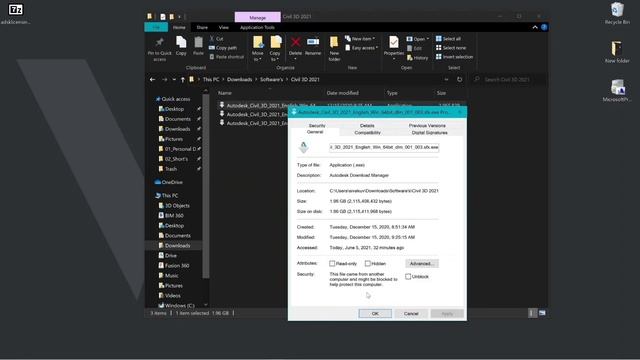
Task: Click History in the Open group
Action: 418,58
